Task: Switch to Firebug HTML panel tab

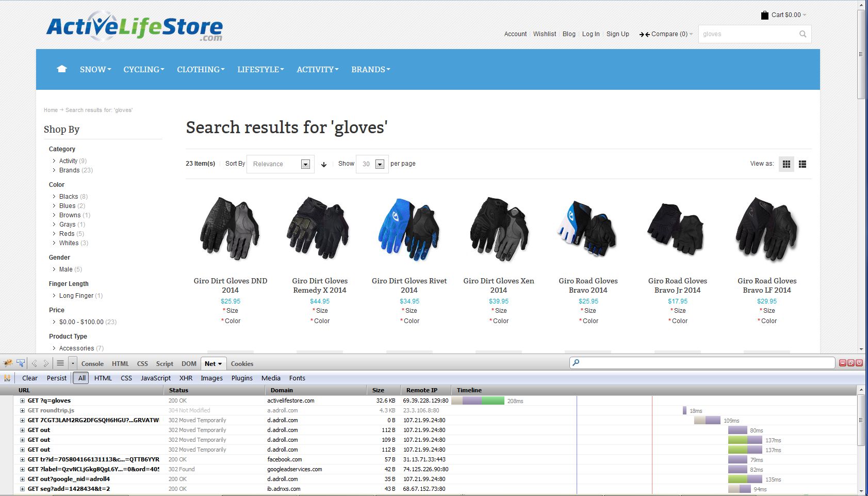Action: [x=120, y=363]
